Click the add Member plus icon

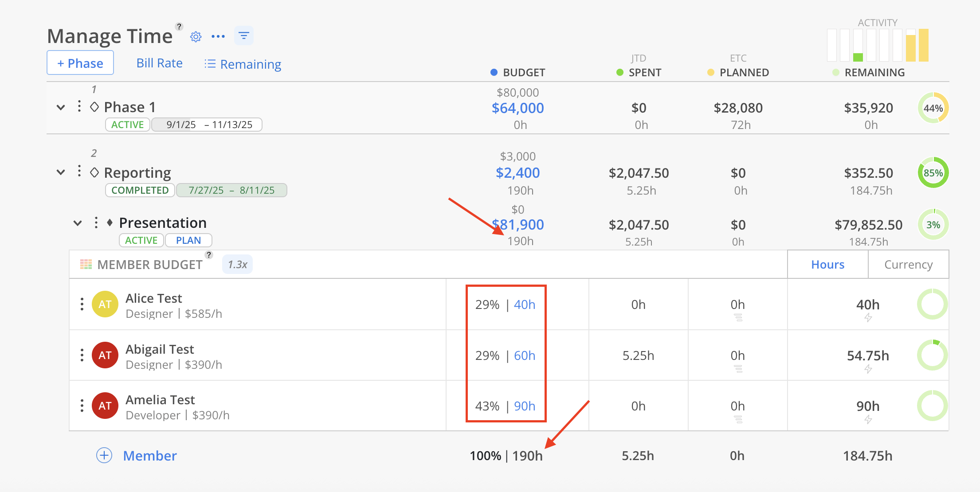104,455
